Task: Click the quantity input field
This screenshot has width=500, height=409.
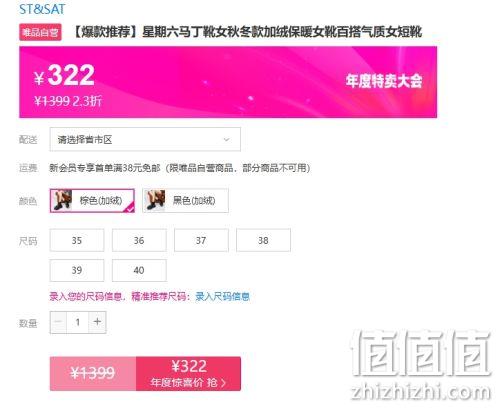Action: (x=78, y=322)
